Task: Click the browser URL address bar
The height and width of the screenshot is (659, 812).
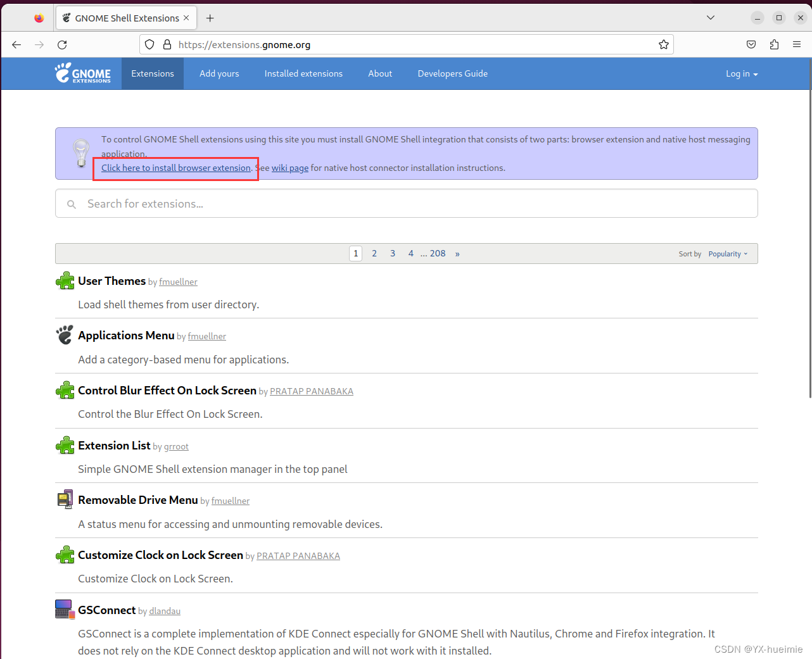Action: tap(405, 44)
